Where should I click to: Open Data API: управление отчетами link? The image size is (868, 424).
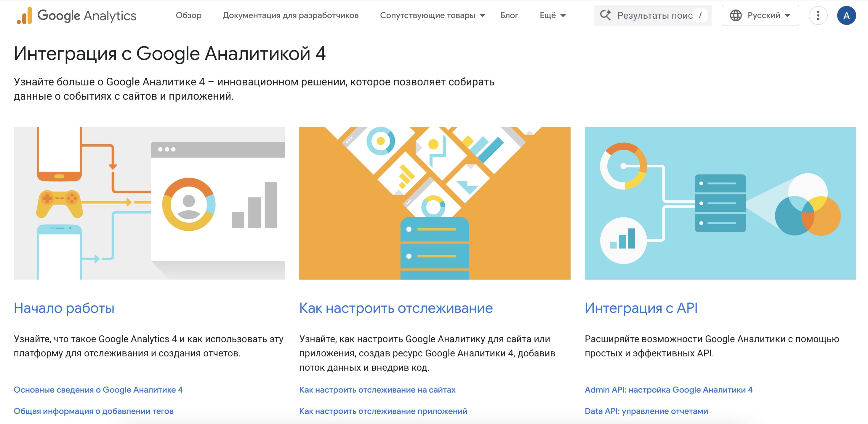[646, 411]
